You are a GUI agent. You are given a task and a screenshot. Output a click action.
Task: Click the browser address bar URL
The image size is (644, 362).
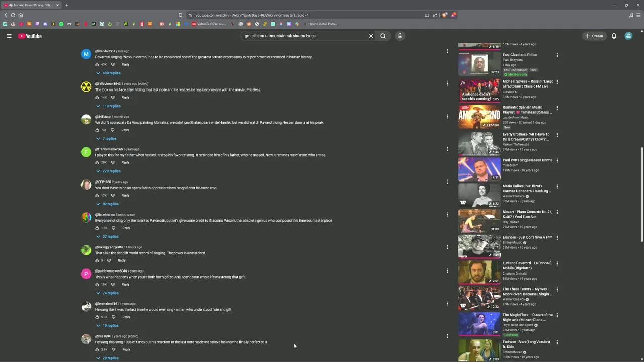click(252, 15)
